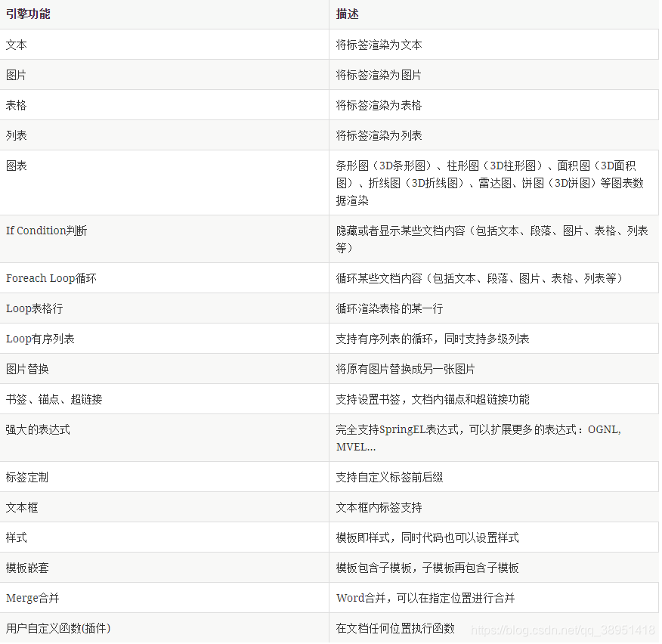Select the If Condition判断 row

46,231
